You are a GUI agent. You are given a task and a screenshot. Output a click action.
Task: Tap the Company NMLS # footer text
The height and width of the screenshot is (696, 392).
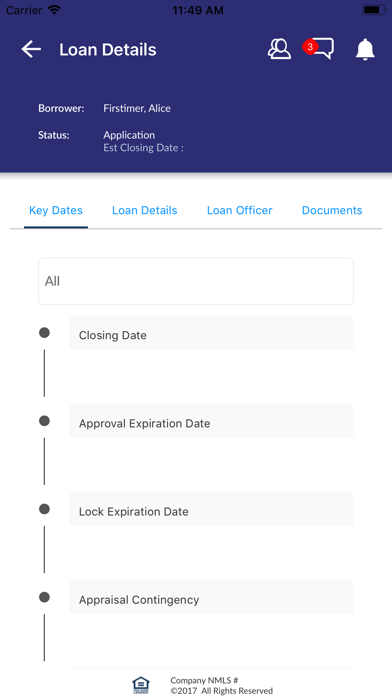pos(205,680)
